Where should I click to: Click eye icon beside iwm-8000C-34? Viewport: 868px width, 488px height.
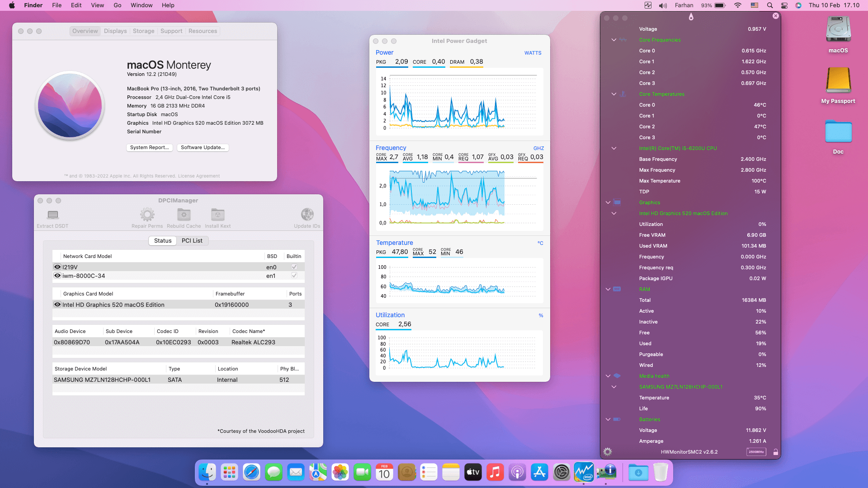click(x=57, y=276)
